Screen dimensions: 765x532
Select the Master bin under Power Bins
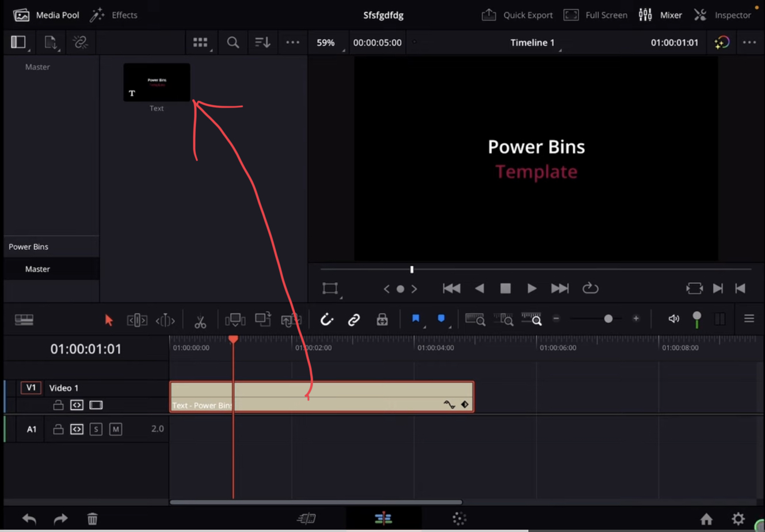click(x=37, y=268)
